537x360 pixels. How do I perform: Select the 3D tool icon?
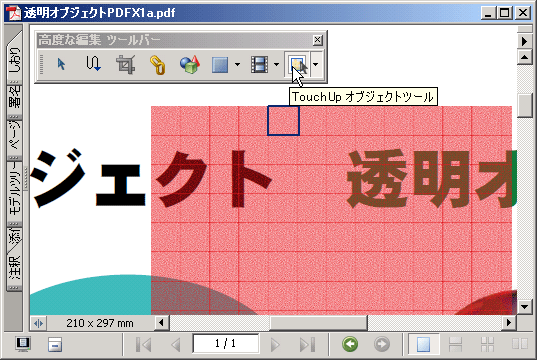[x=189, y=64]
